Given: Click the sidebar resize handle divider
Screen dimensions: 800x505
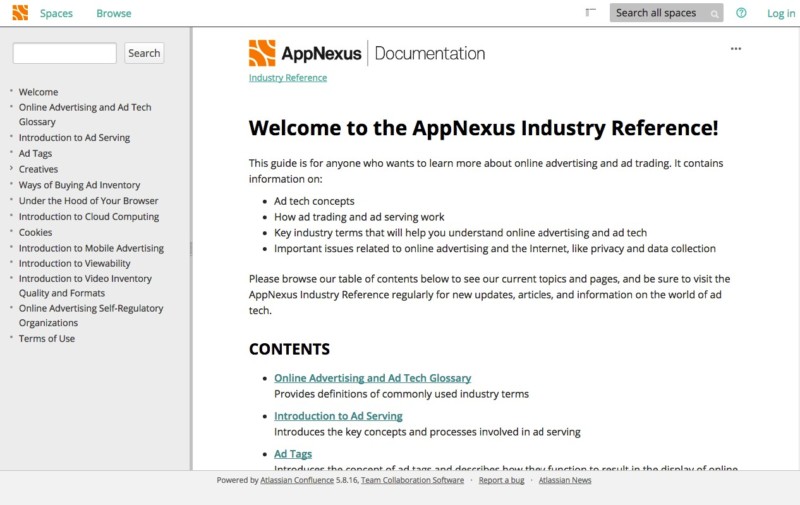Looking at the screenshot, I should click(191, 248).
